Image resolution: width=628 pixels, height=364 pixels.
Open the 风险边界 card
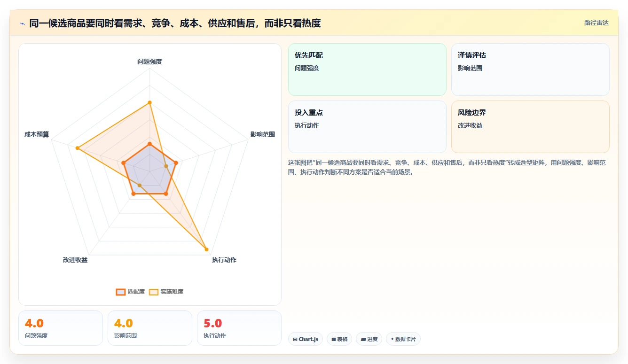click(530, 127)
